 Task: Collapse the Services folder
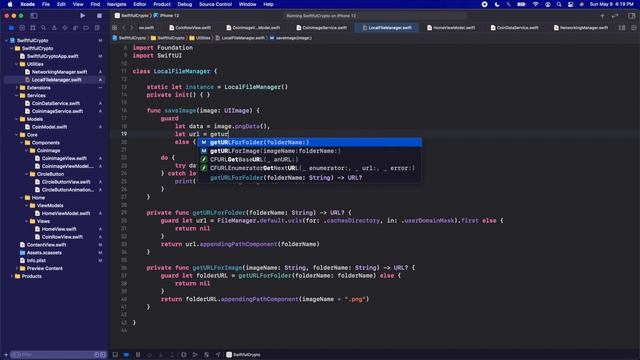pyautogui.click(x=17, y=96)
